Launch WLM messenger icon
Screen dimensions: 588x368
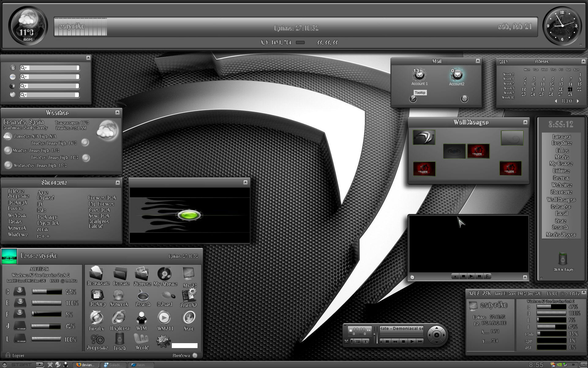[x=141, y=318]
